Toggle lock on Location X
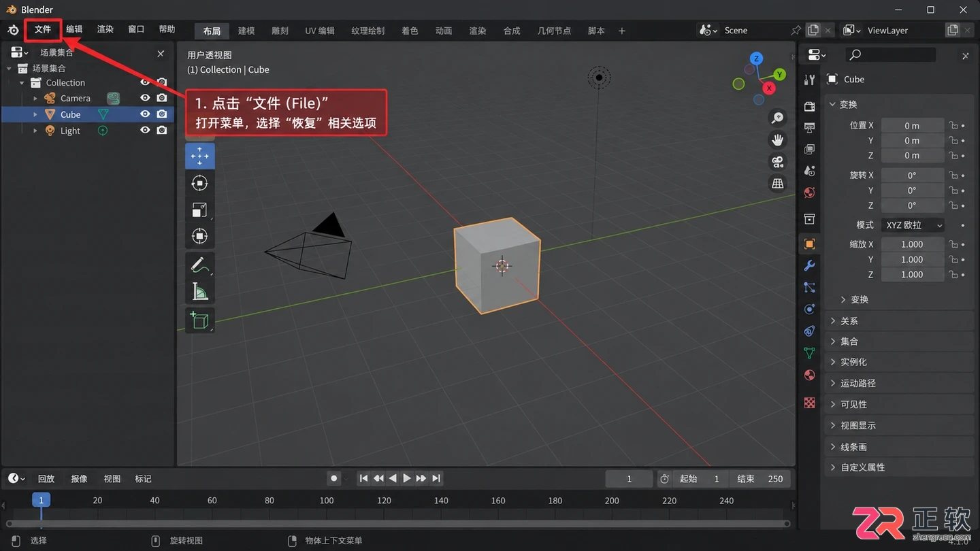This screenshot has width=980, height=551. tap(953, 125)
